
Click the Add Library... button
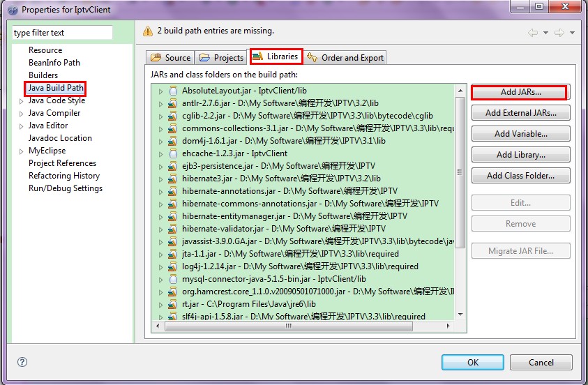[x=520, y=155]
